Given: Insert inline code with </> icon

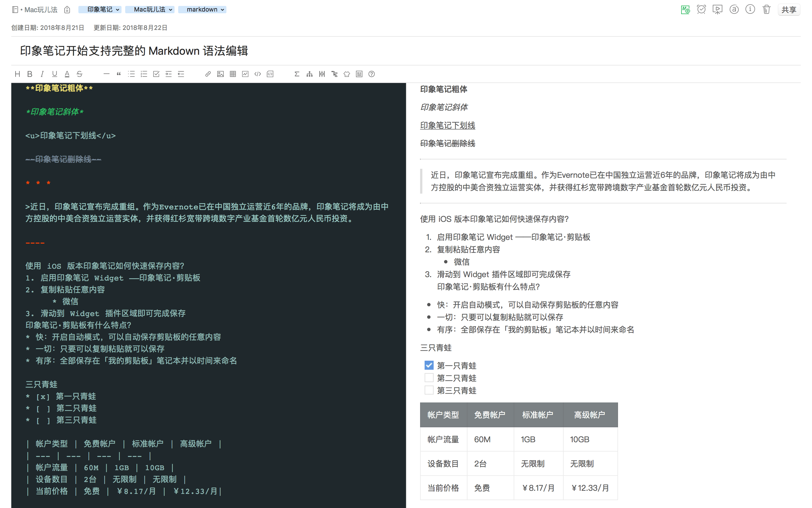Looking at the screenshot, I should 258,74.
